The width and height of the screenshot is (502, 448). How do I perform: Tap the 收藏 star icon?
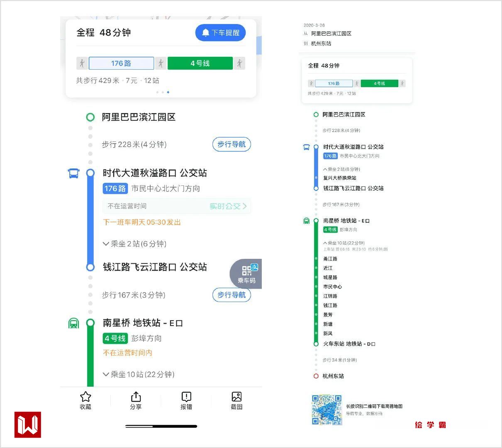(85, 397)
